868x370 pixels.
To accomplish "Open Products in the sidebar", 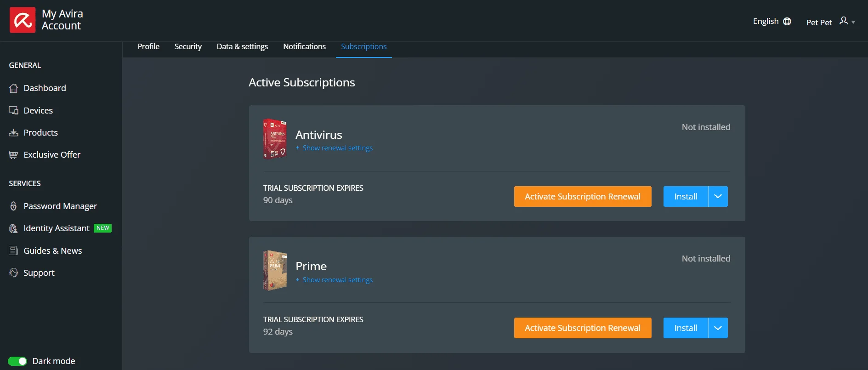I will click(x=40, y=132).
